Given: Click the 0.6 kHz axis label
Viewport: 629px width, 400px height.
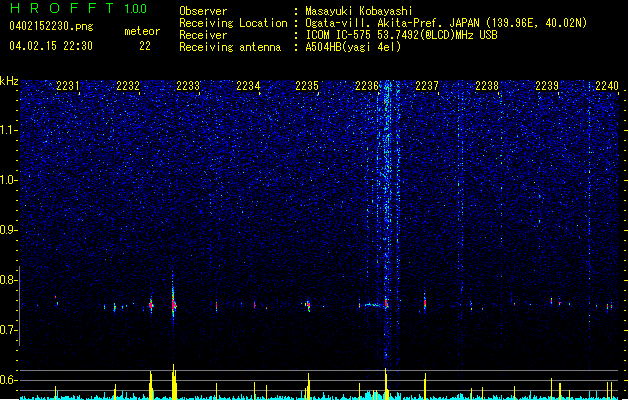Looking at the screenshot, I should [8, 380].
